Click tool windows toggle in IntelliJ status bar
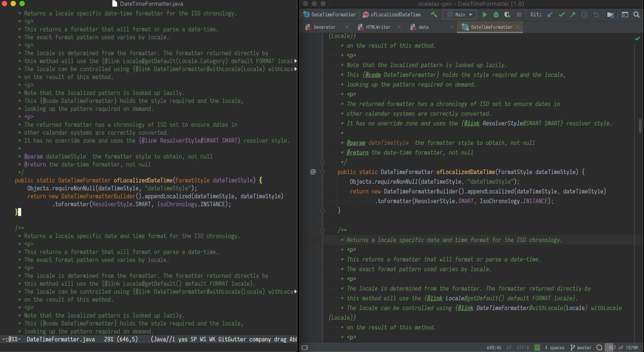Image resolution: width=644 pixels, height=352 pixels. pos(304,347)
